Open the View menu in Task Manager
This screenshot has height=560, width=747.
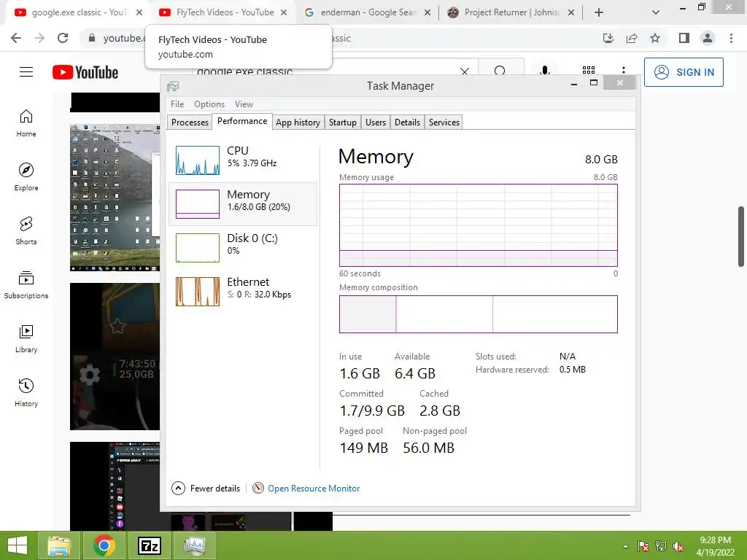(x=244, y=104)
